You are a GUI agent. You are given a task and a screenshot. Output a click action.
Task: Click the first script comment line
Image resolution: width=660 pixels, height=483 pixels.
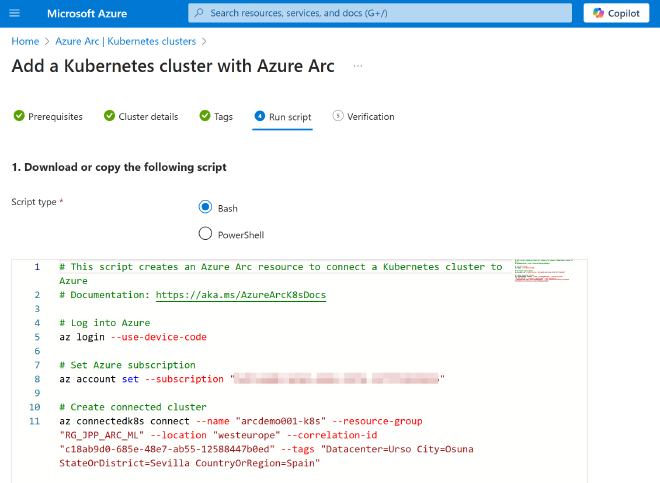[x=281, y=274]
